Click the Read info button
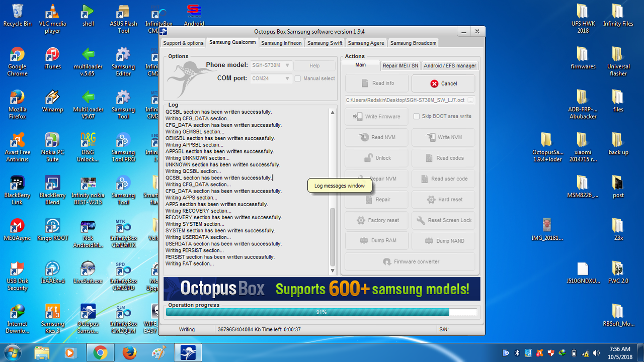 point(376,83)
